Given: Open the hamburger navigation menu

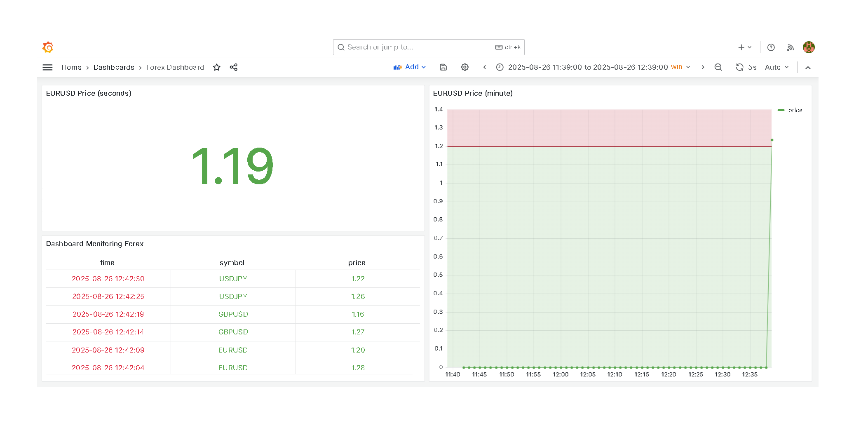Looking at the screenshot, I should click(x=47, y=67).
